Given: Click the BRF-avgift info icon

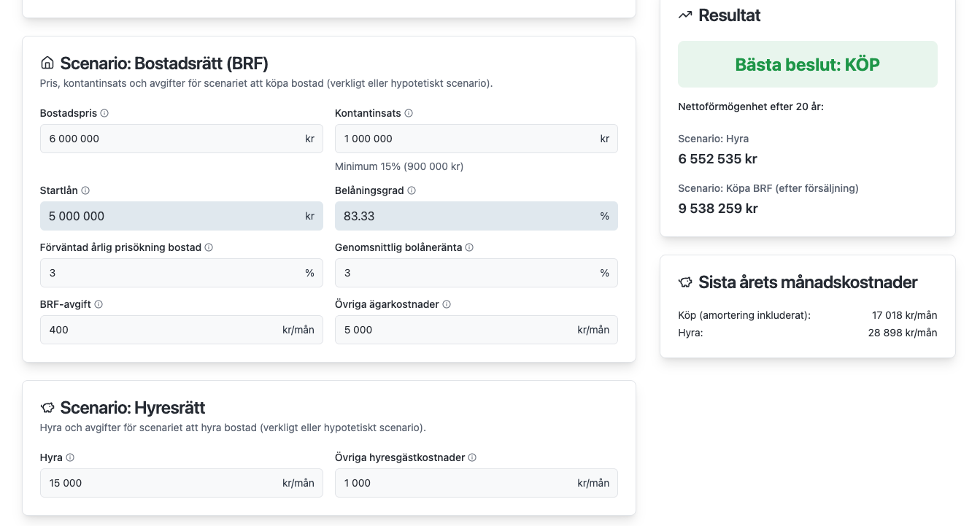Looking at the screenshot, I should (99, 304).
